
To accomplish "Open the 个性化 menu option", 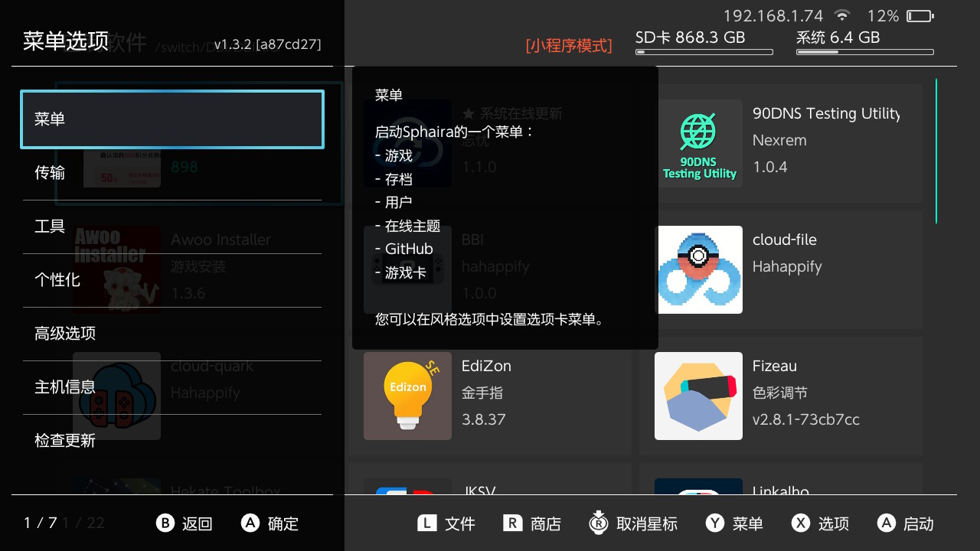I will click(172, 280).
